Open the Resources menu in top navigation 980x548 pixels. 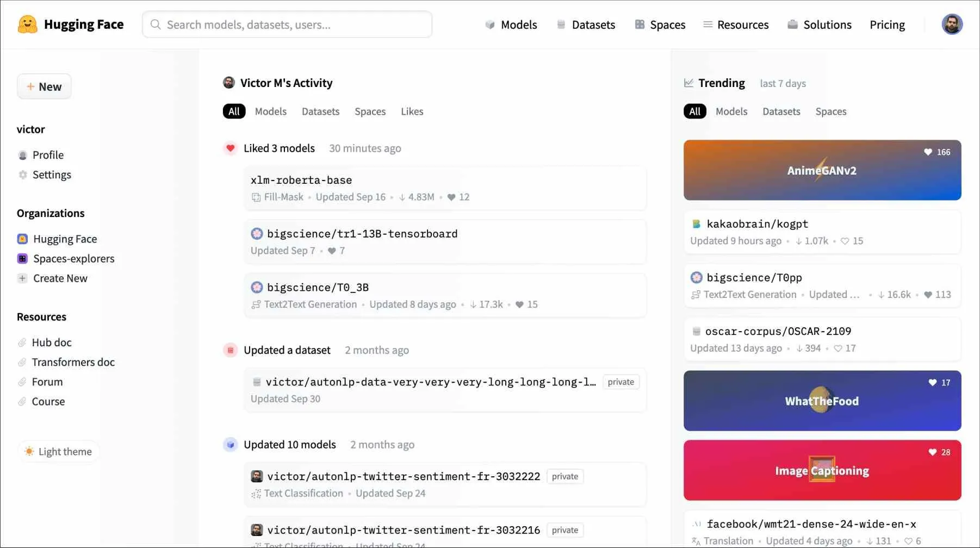[x=736, y=25]
